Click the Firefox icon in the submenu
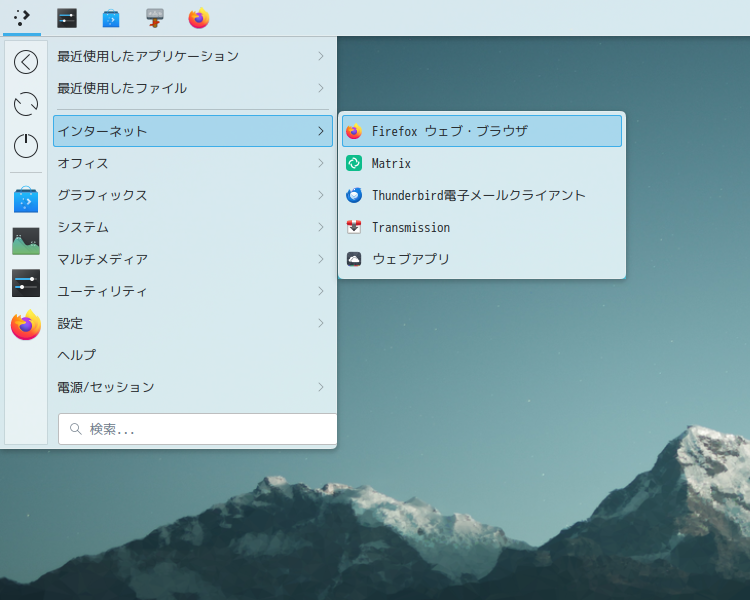This screenshot has width=750, height=600. pos(354,131)
